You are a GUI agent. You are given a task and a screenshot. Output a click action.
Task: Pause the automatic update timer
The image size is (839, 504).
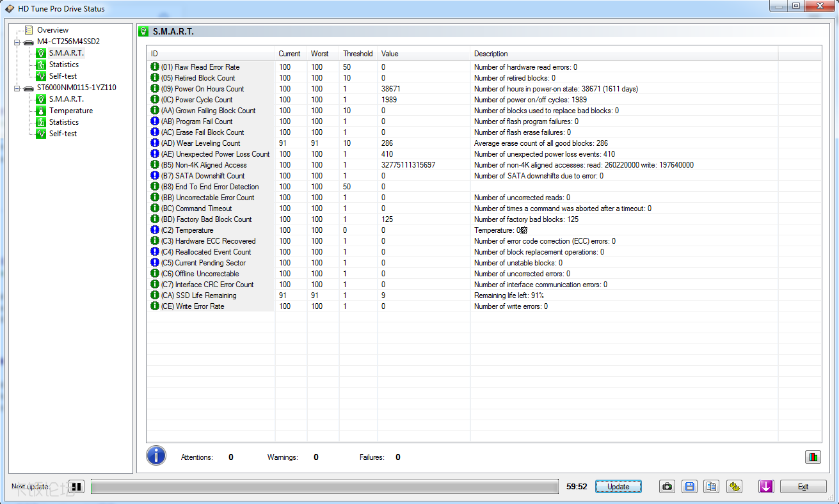coord(77,487)
